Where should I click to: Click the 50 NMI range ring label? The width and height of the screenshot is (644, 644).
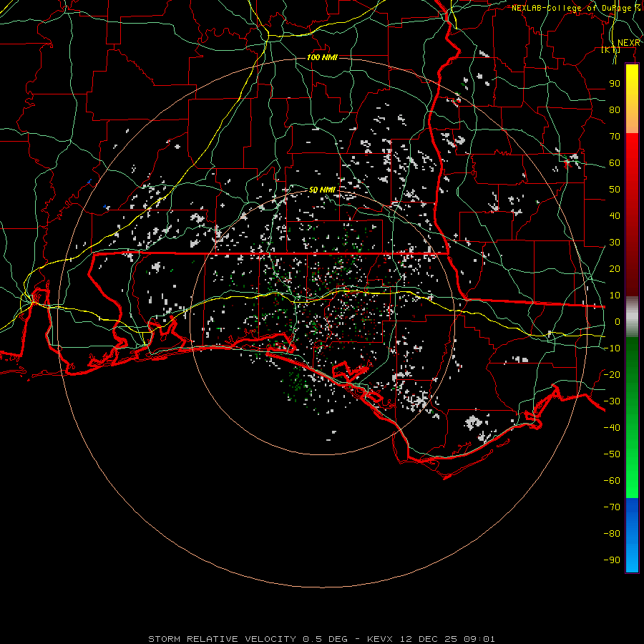pos(322,190)
